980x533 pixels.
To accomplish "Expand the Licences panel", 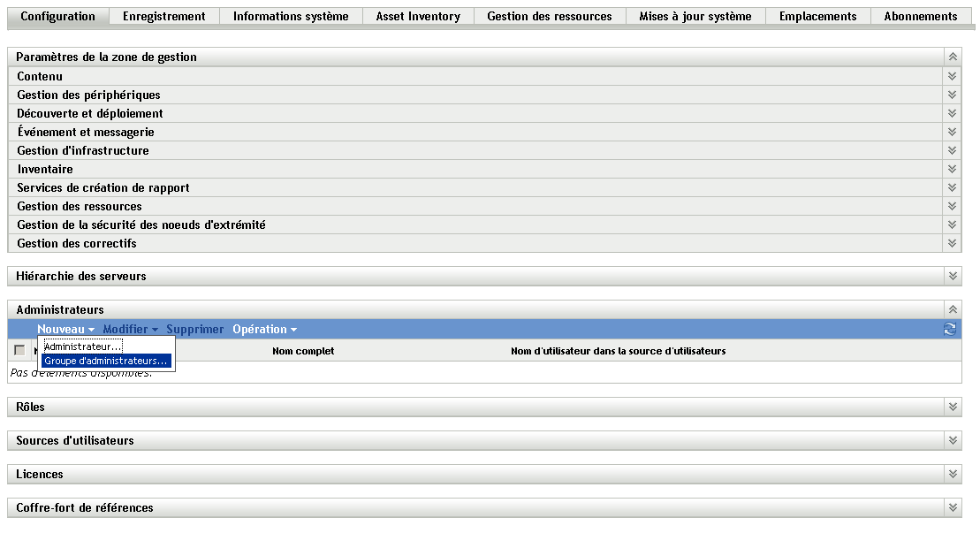I will click(x=952, y=474).
